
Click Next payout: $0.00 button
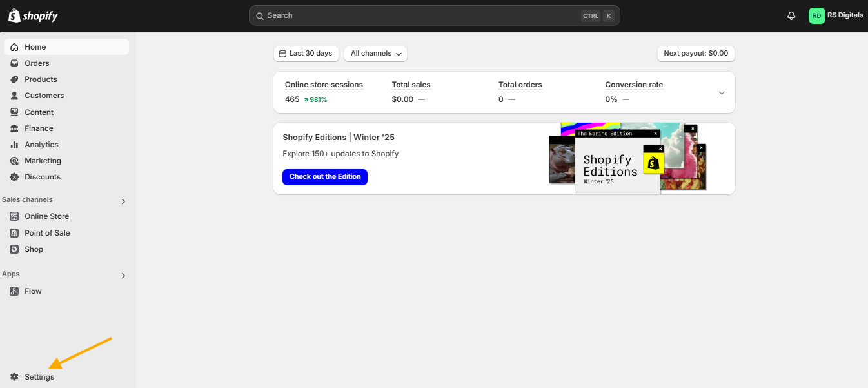(x=696, y=54)
